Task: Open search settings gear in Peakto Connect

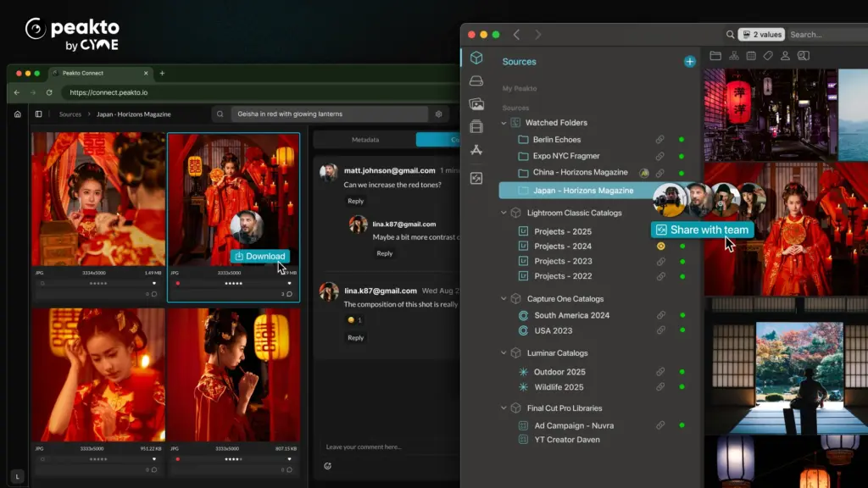Action: [438, 114]
